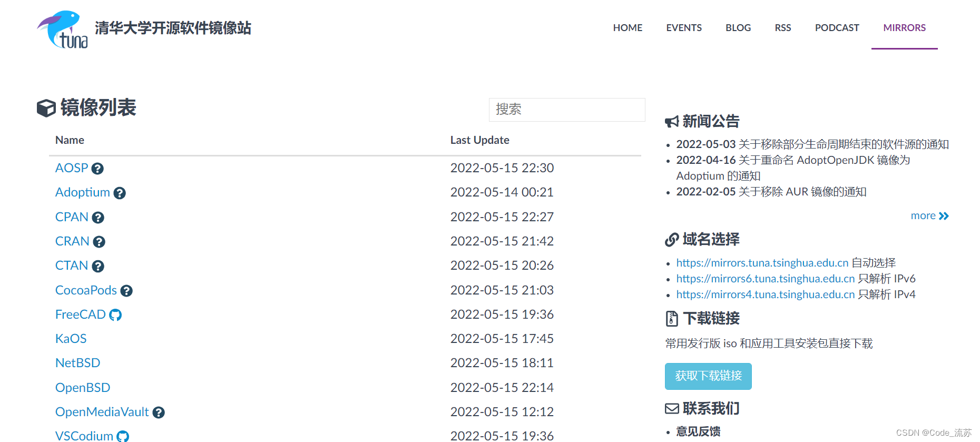Open the BLOG menu item
Image resolution: width=980 pixels, height=442 pixels.
pyautogui.click(x=738, y=28)
